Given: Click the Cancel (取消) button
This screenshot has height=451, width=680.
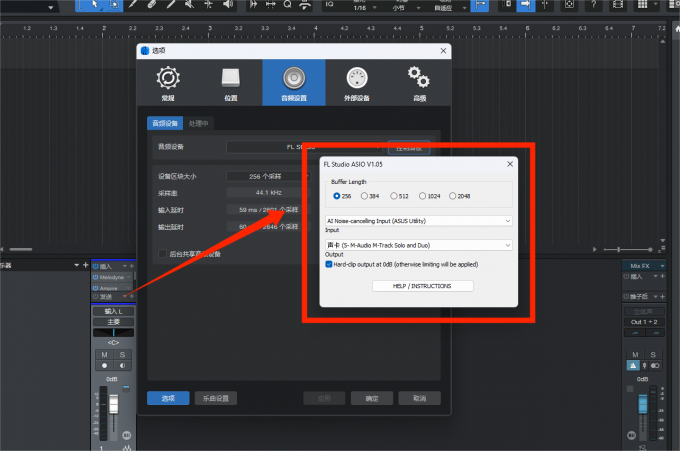Looking at the screenshot, I should click(x=419, y=398).
